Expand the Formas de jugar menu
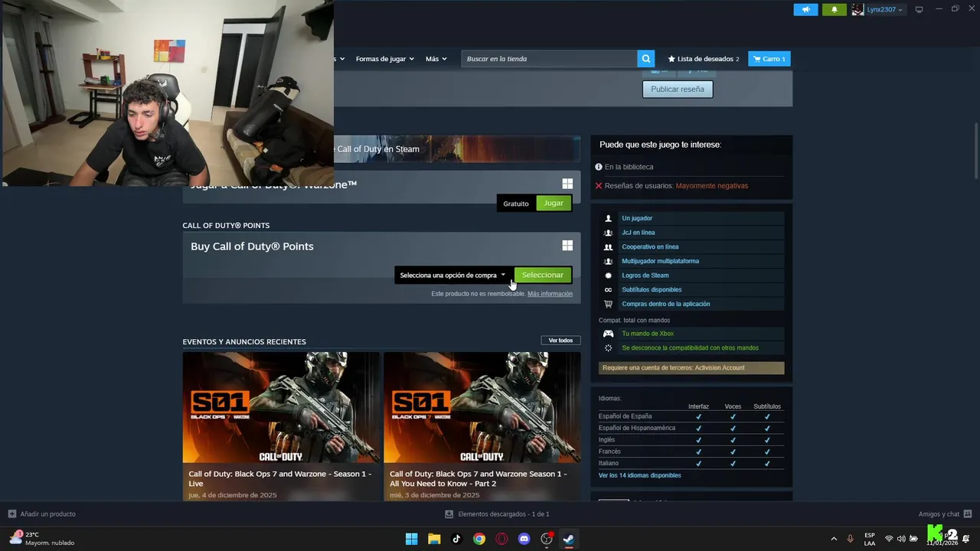 pyautogui.click(x=384, y=59)
